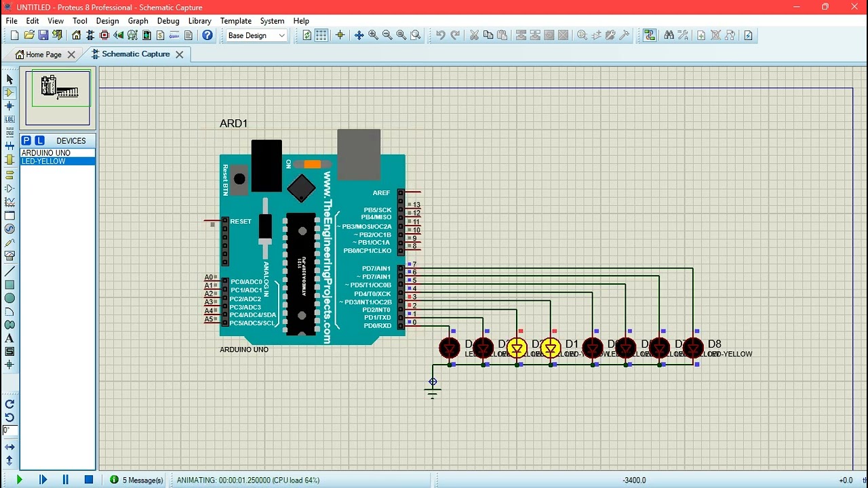868x488 pixels.
Task: Click the overview schematic thumbnail
Action: [x=58, y=97]
